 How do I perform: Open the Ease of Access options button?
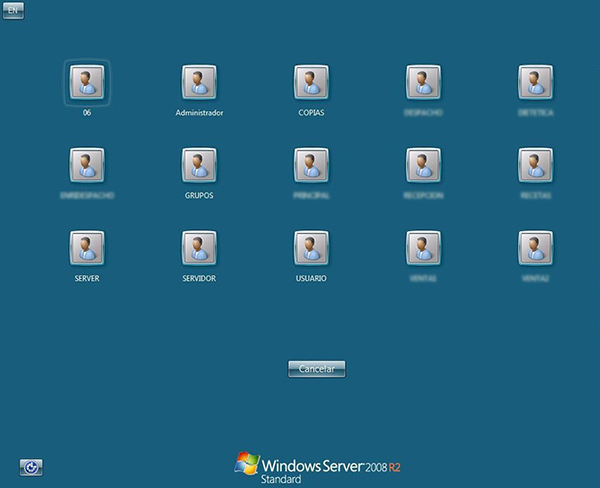tap(31, 466)
